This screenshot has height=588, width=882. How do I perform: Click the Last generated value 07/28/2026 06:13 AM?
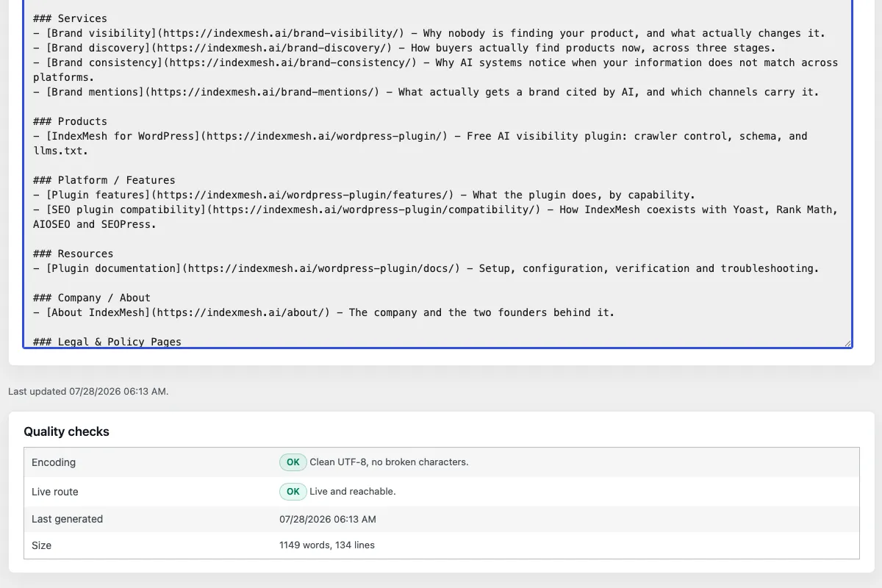click(328, 519)
